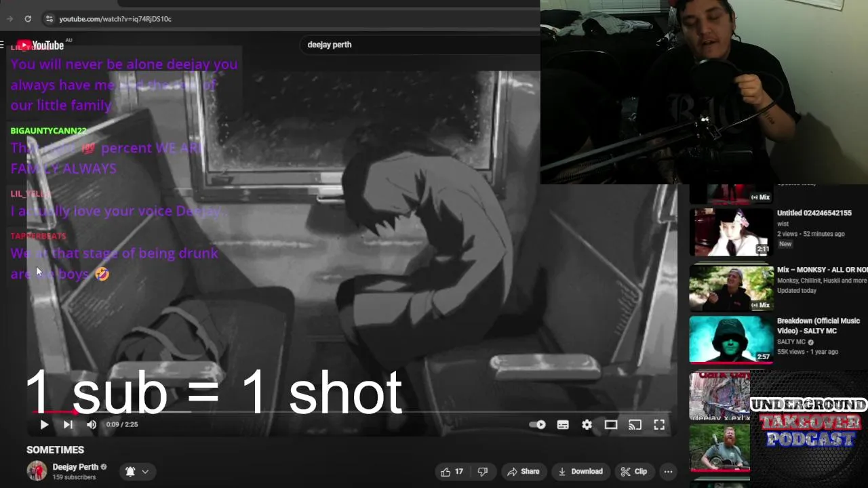
Task: Open notification bell dropdown for Deejay Perth
Action: click(x=137, y=472)
